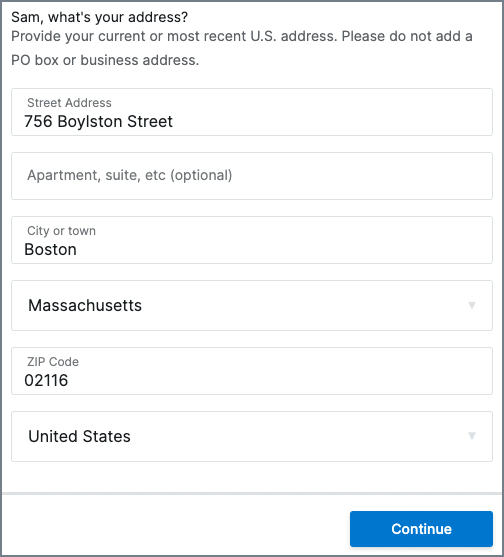This screenshot has height=557, width=504.
Task: Click the arrow icon beside Massachusetts
Action: pyautogui.click(x=472, y=305)
